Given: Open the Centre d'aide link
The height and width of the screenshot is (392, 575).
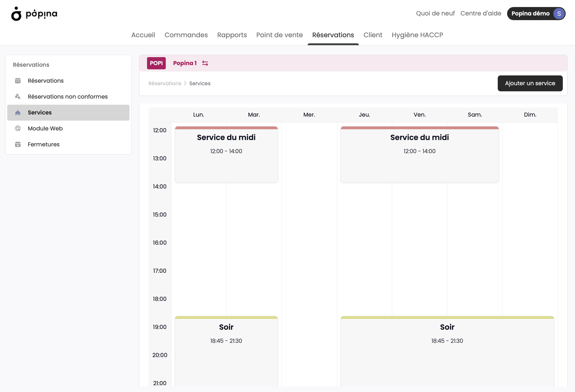Looking at the screenshot, I should [x=481, y=13].
